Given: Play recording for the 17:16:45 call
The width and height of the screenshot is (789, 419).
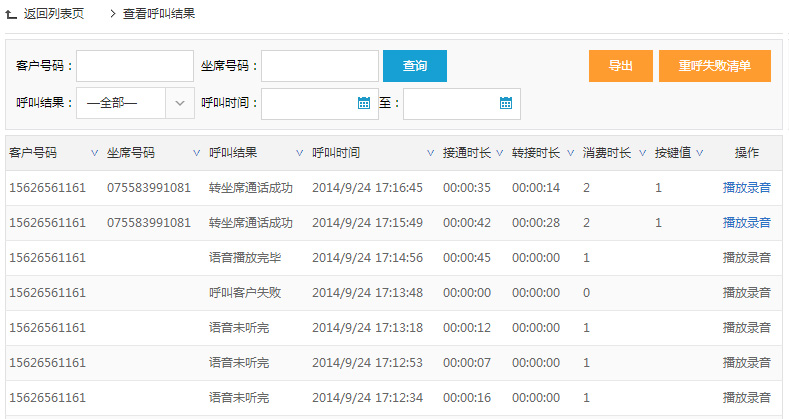Looking at the screenshot, I should 746,188.
